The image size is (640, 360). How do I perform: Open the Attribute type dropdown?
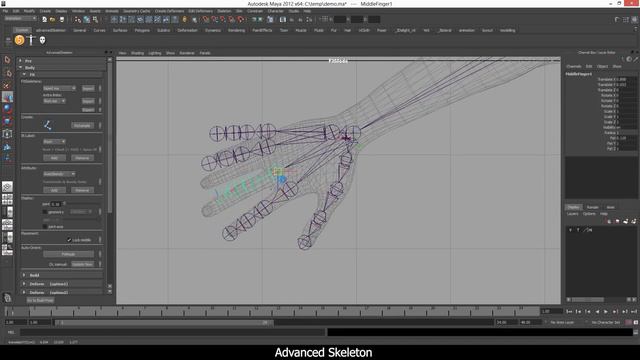(59, 174)
